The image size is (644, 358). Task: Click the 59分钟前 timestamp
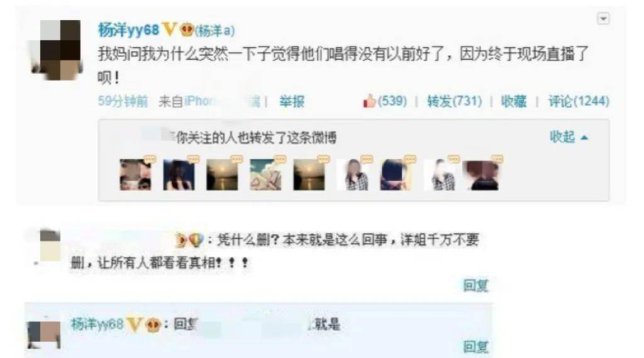(123, 101)
